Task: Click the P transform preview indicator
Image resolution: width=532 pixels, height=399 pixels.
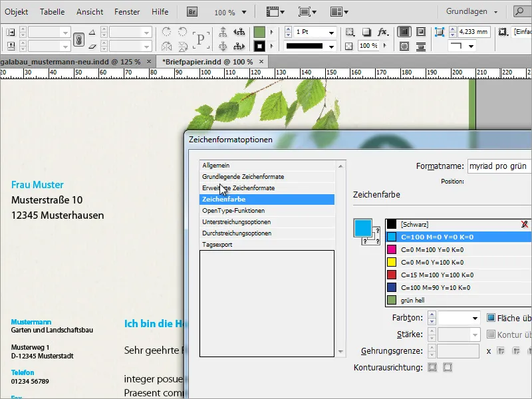Action: coord(201,40)
